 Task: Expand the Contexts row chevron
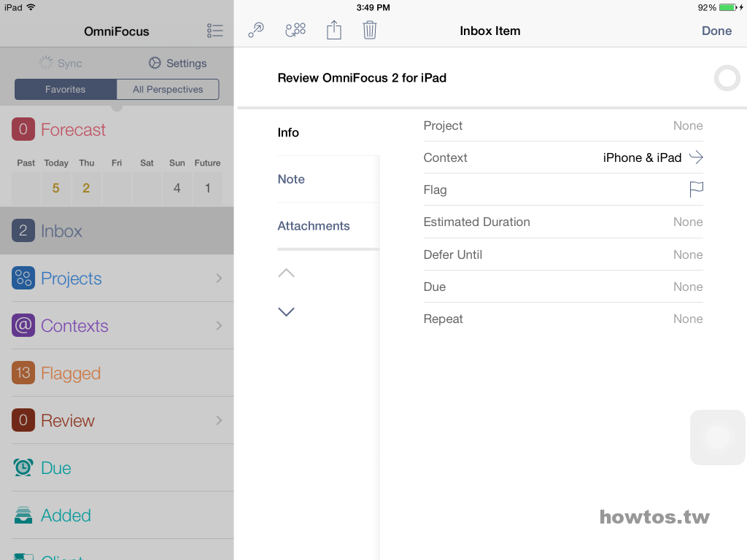[x=219, y=325]
